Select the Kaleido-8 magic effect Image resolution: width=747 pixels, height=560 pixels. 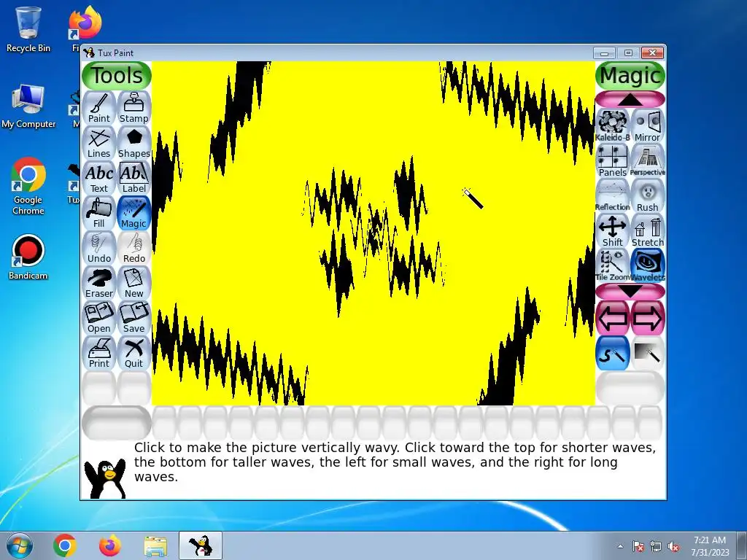tap(613, 125)
